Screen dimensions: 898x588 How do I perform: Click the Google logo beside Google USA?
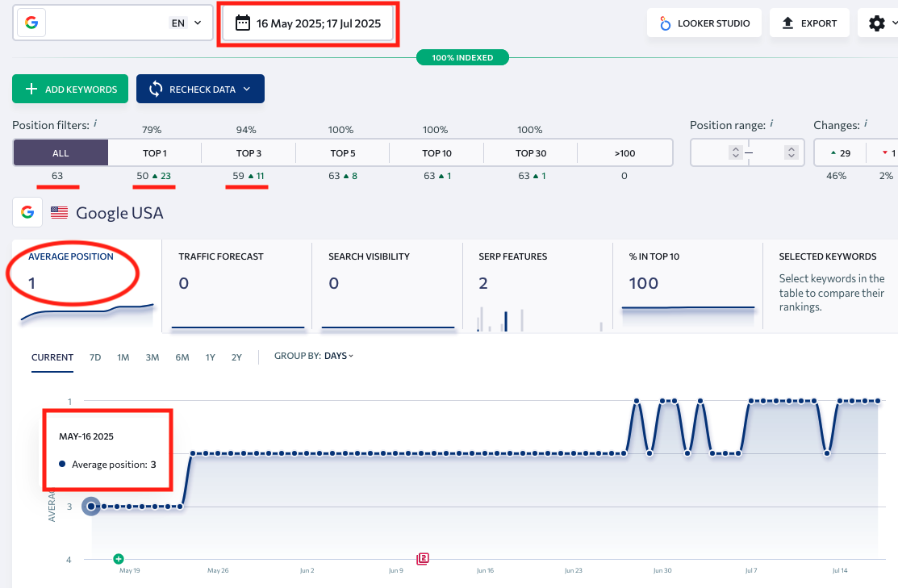click(27, 213)
